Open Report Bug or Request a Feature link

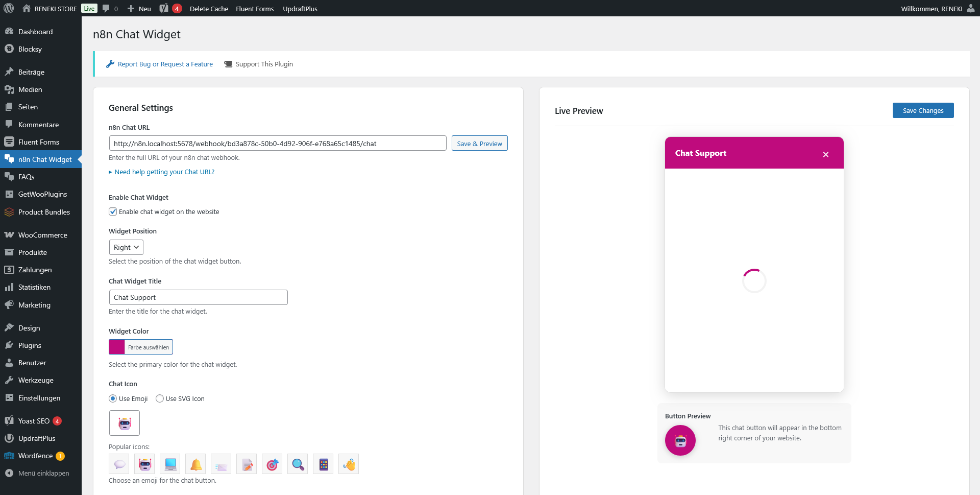click(x=165, y=64)
